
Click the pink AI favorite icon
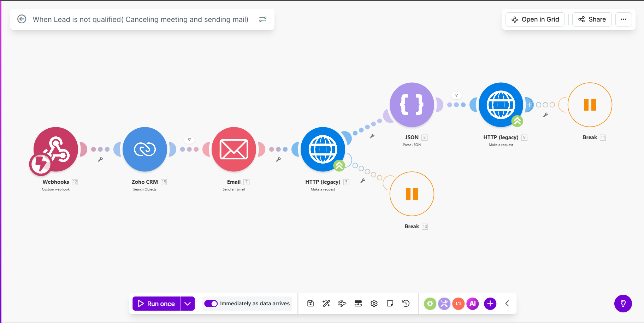(x=473, y=304)
